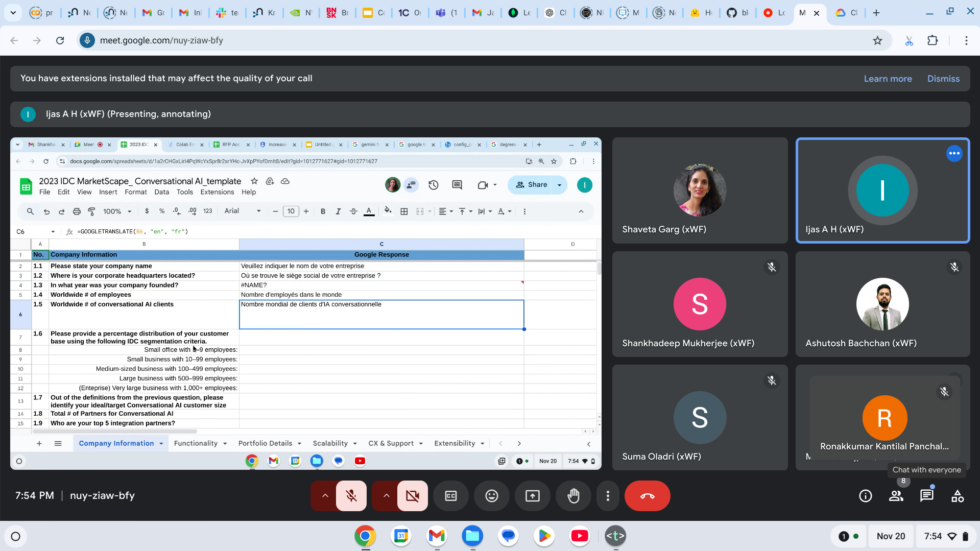Open Data menu in the shared Sheets
The image size is (980, 551).
(161, 192)
